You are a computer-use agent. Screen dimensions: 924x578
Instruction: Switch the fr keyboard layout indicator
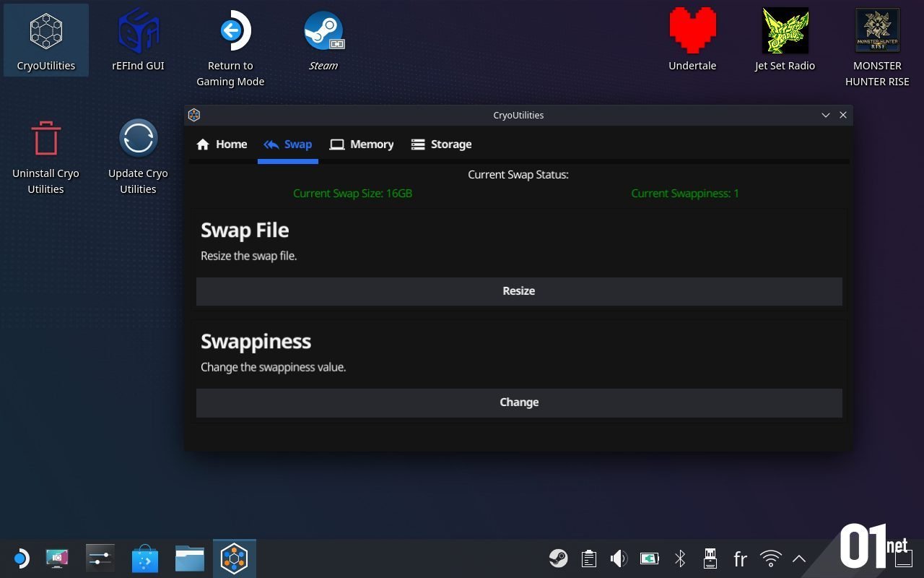click(740, 559)
